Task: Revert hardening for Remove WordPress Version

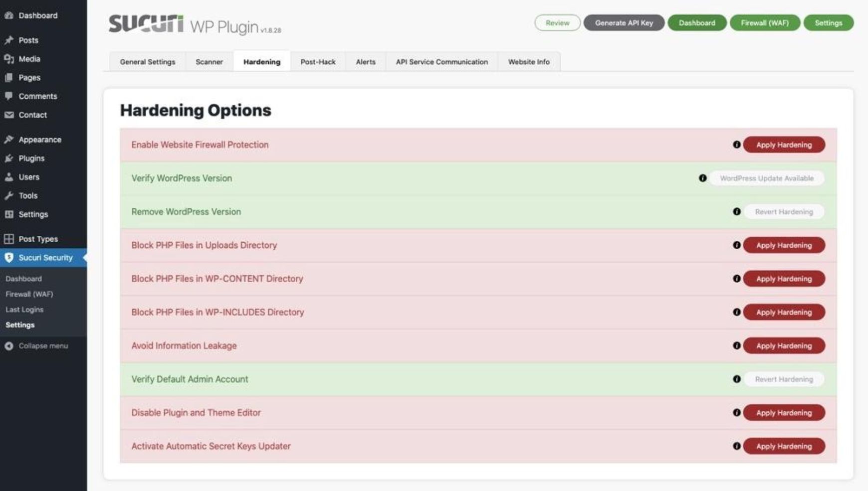Action: pyautogui.click(x=784, y=212)
